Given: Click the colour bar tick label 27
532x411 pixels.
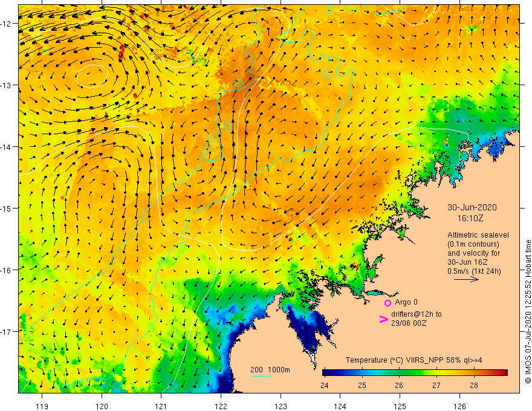Looking at the screenshot, I should [436, 385].
